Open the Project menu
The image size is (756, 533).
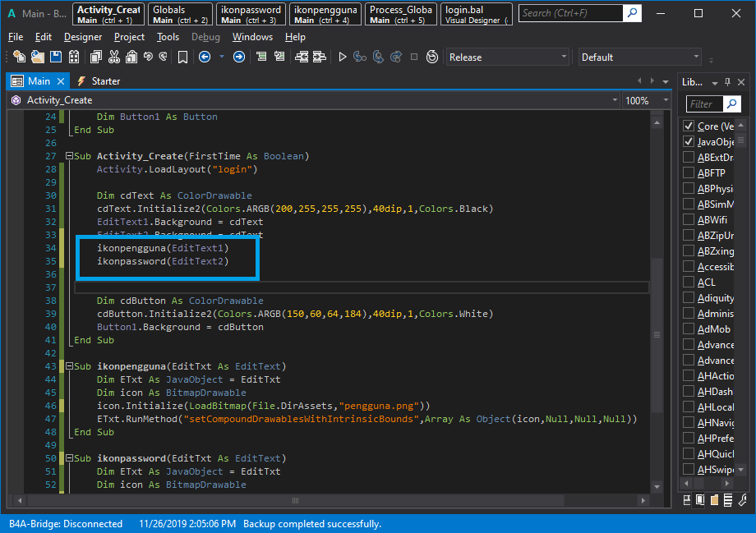[129, 37]
